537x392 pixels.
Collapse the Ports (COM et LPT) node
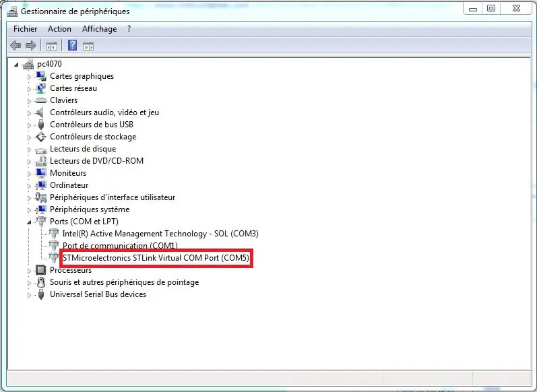[29, 222]
